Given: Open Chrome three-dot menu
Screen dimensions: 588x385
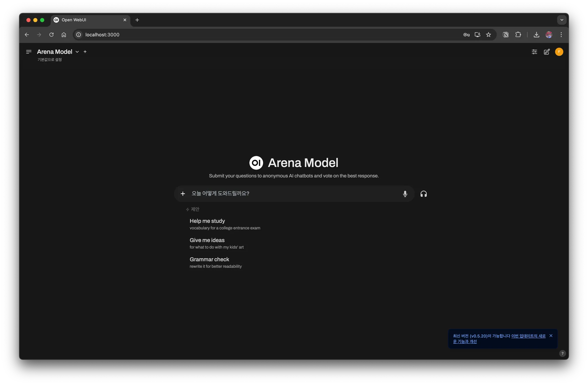Looking at the screenshot, I should pos(561,35).
